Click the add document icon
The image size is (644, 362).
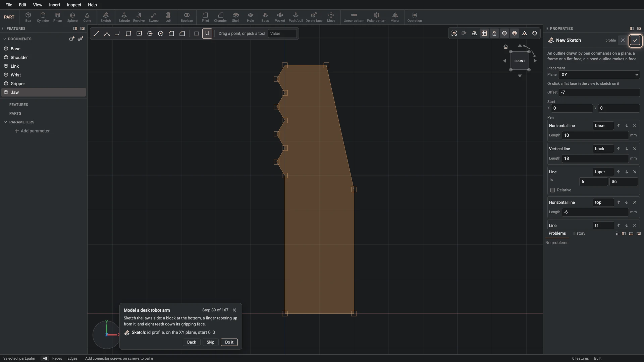pyautogui.click(x=71, y=39)
